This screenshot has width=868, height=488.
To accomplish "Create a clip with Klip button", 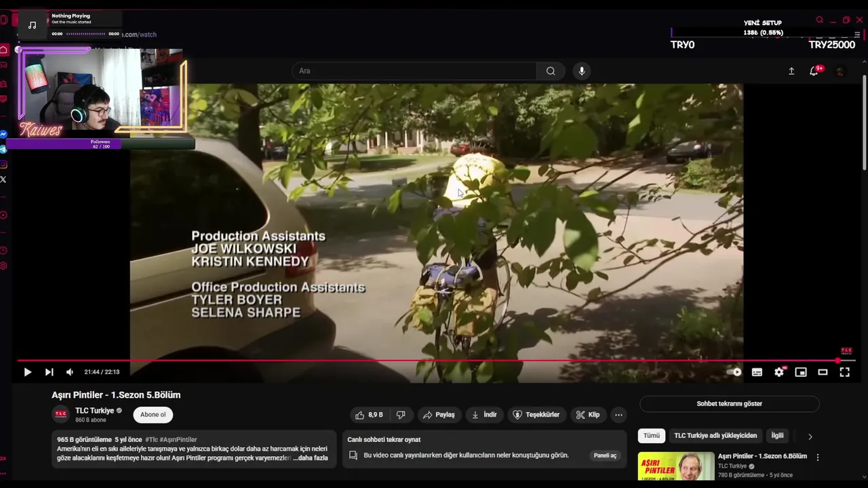I will 588,415.
